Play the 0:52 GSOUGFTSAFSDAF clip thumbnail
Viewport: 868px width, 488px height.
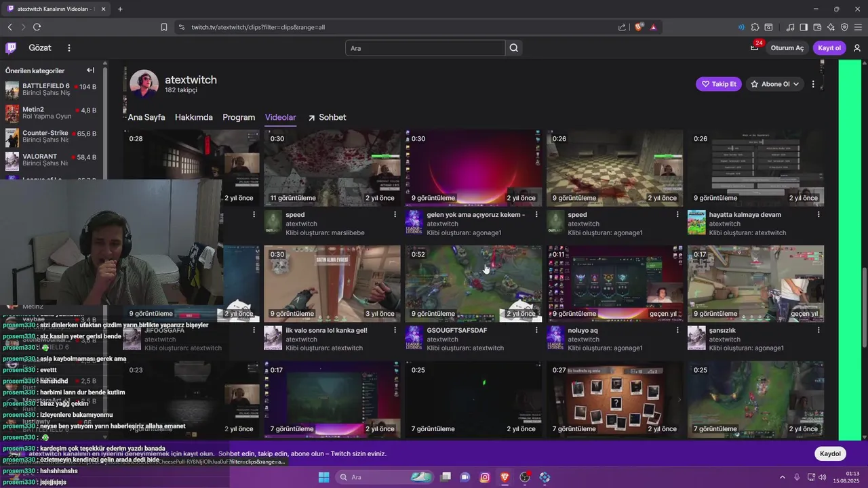[x=473, y=284]
